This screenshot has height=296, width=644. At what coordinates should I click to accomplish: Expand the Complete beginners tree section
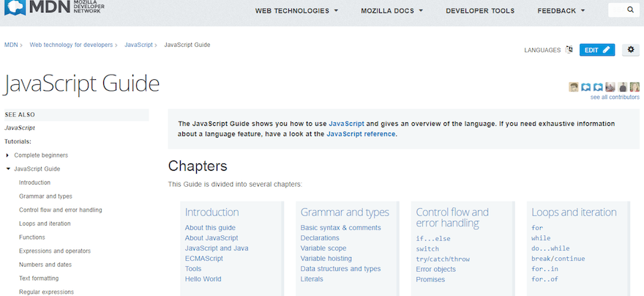tap(8, 155)
